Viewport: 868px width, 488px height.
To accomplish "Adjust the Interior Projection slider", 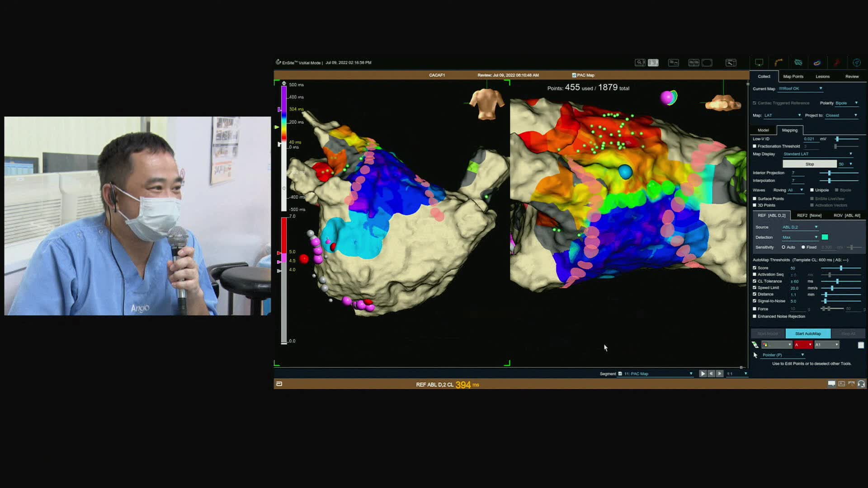I will pyautogui.click(x=829, y=173).
